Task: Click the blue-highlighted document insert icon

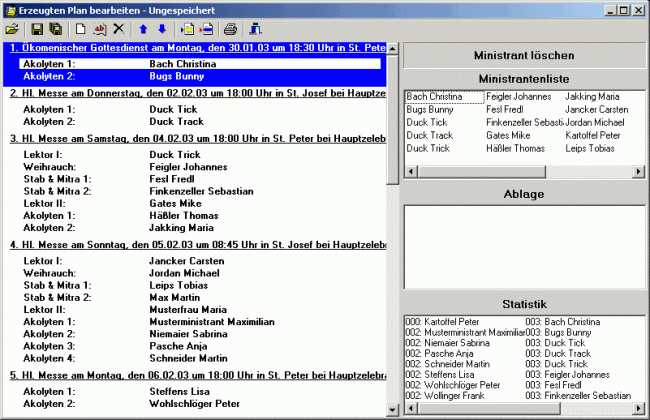Action: (206, 29)
